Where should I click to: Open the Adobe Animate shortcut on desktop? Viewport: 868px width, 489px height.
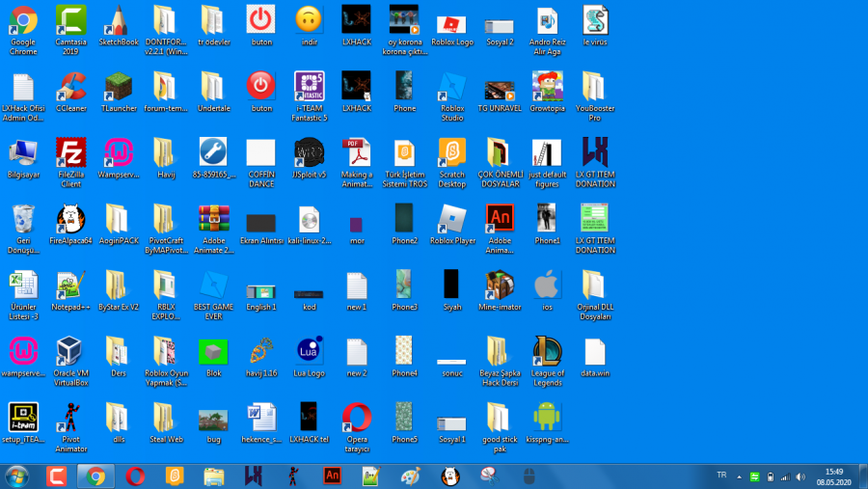tap(499, 219)
